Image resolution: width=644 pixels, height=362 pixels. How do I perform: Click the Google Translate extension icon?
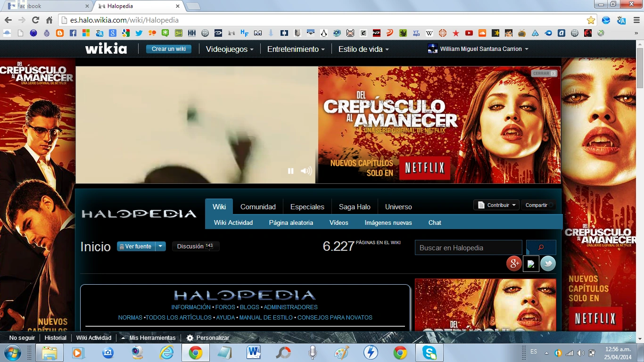(621, 20)
